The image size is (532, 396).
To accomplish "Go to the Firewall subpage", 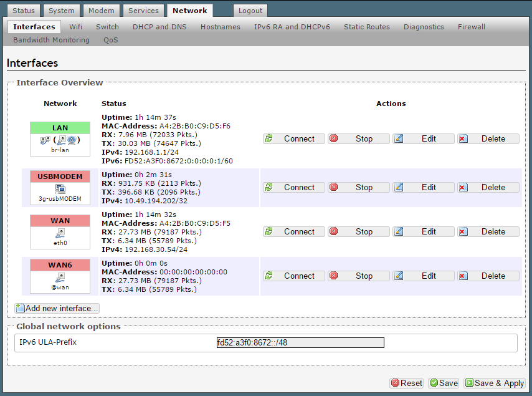I will point(471,27).
